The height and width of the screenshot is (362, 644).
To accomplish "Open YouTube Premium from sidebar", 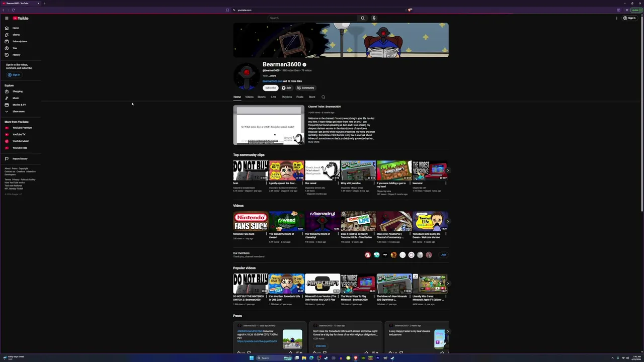I will click(22, 128).
